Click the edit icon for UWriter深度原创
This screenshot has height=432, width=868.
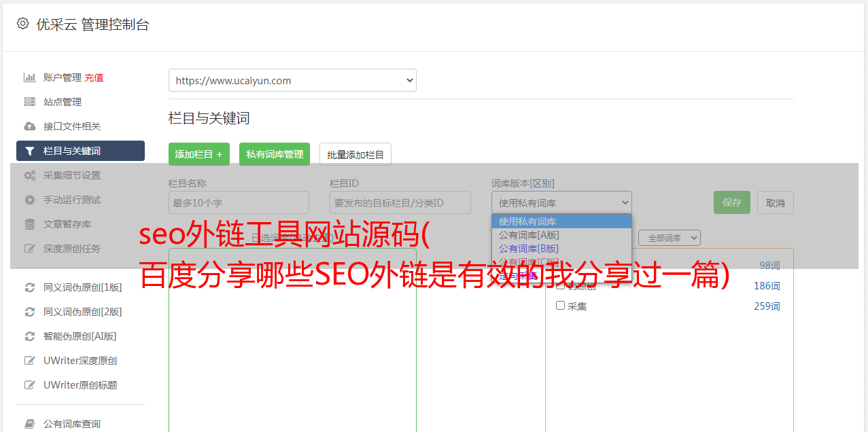pos(30,361)
